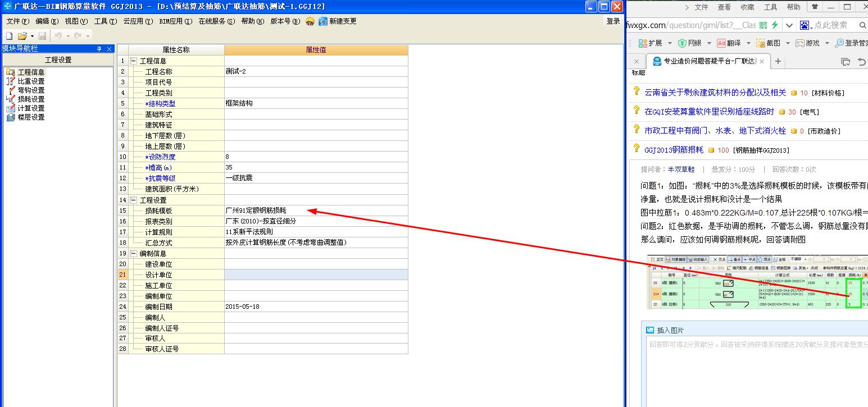Click the empty 设计单位 value field
Screen dimensions: 868x407
point(316,275)
